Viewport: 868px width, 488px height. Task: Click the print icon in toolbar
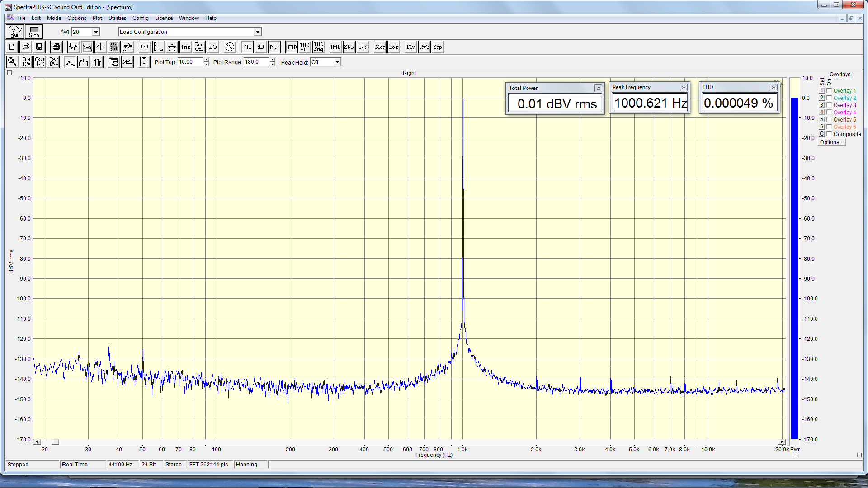pyautogui.click(x=57, y=47)
